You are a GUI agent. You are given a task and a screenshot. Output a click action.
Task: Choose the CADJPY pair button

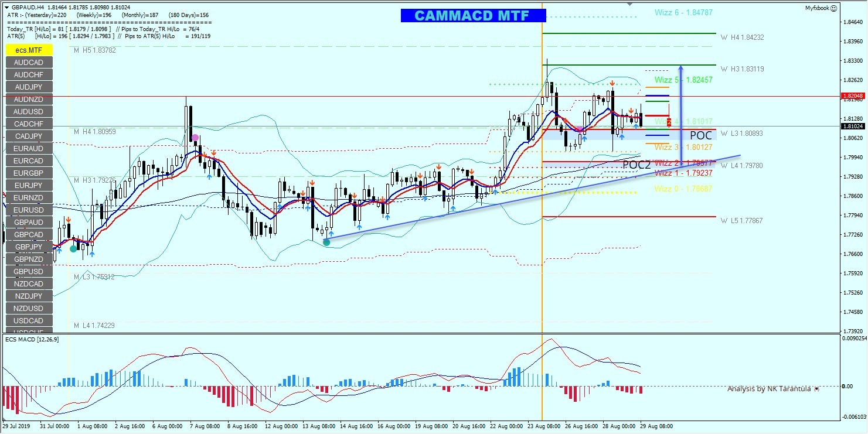click(x=29, y=136)
